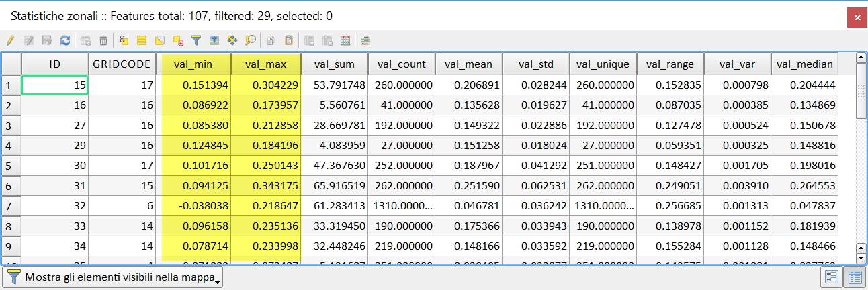Screen dimensions: 868x290
Task: Open 'Mostra gli elementi visibili nella mappa' dropdown
Action: 114,277
